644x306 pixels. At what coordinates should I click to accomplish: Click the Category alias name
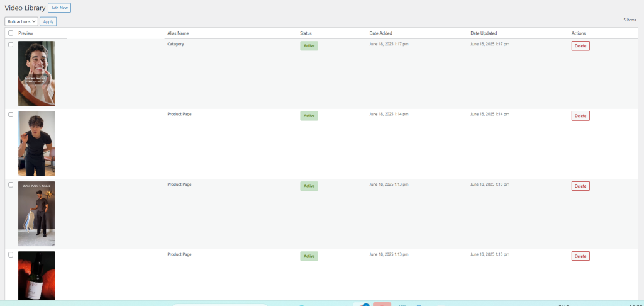point(175,43)
